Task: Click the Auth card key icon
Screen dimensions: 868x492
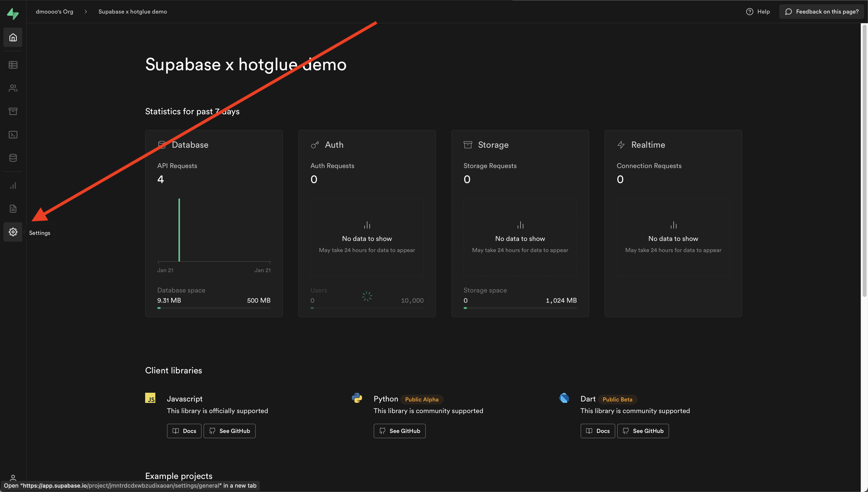Action: (315, 145)
